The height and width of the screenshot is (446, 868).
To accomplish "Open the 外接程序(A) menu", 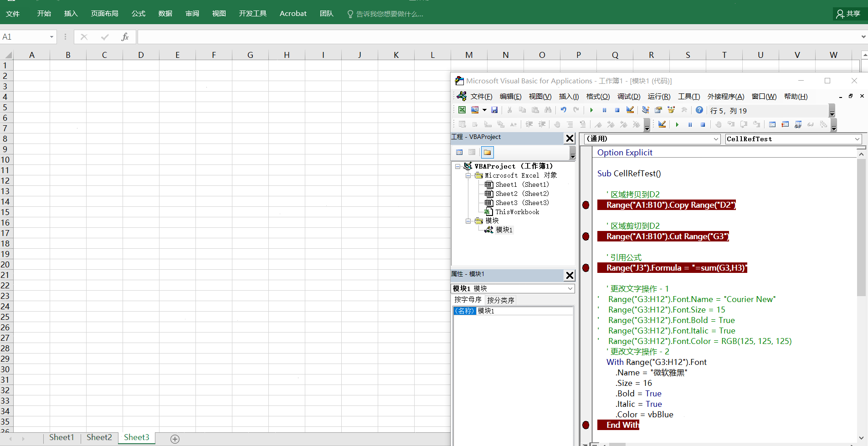I will 726,97.
